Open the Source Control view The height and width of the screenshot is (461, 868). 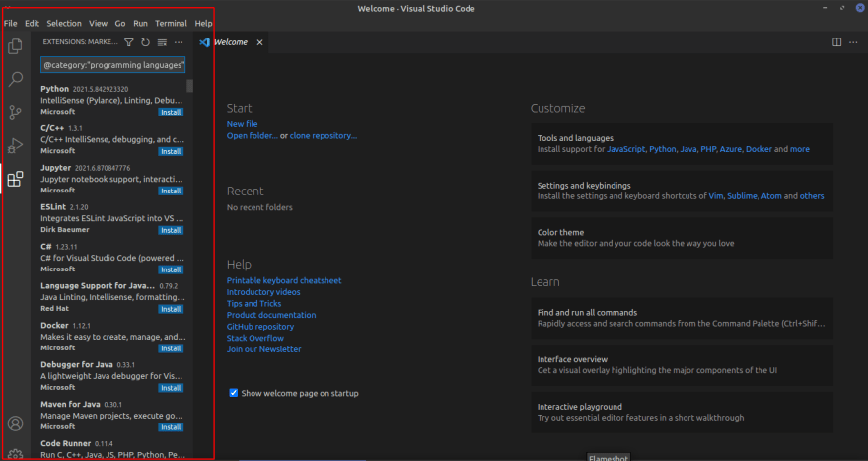click(15, 113)
